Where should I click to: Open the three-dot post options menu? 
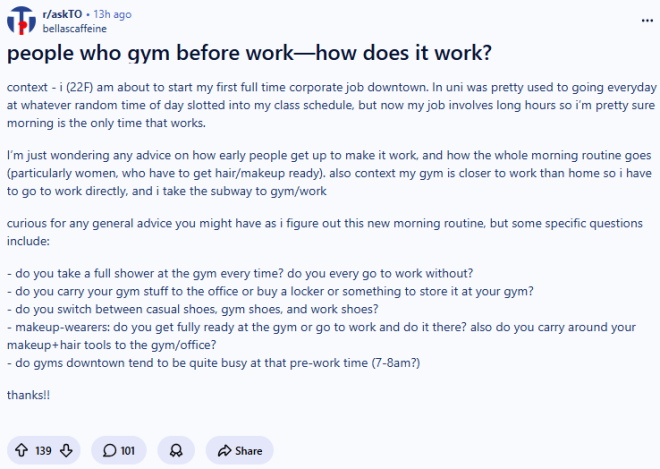[x=647, y=20]
